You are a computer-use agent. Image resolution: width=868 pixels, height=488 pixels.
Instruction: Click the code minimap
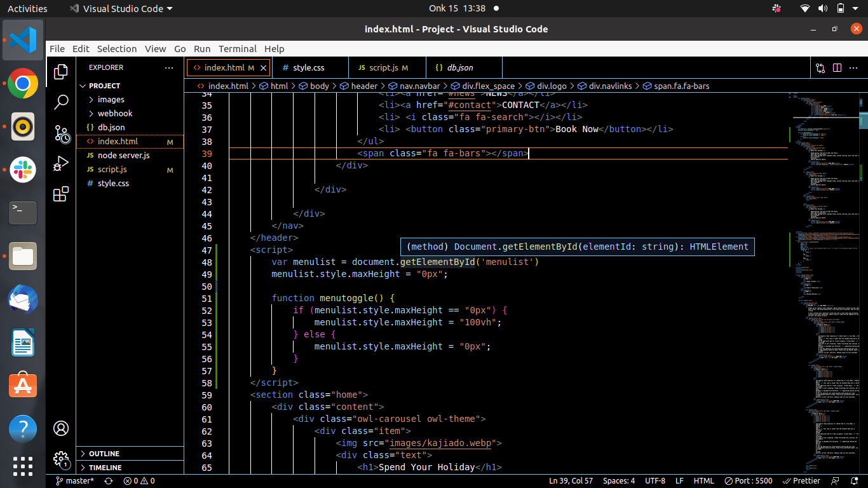coord(824,283)
